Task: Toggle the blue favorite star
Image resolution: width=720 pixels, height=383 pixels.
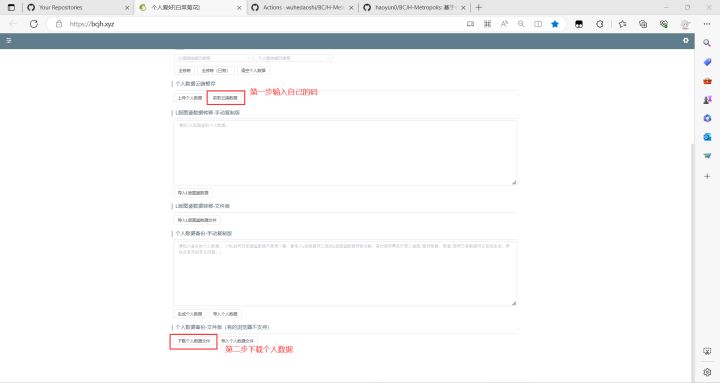Action: [x=555, y=24]
